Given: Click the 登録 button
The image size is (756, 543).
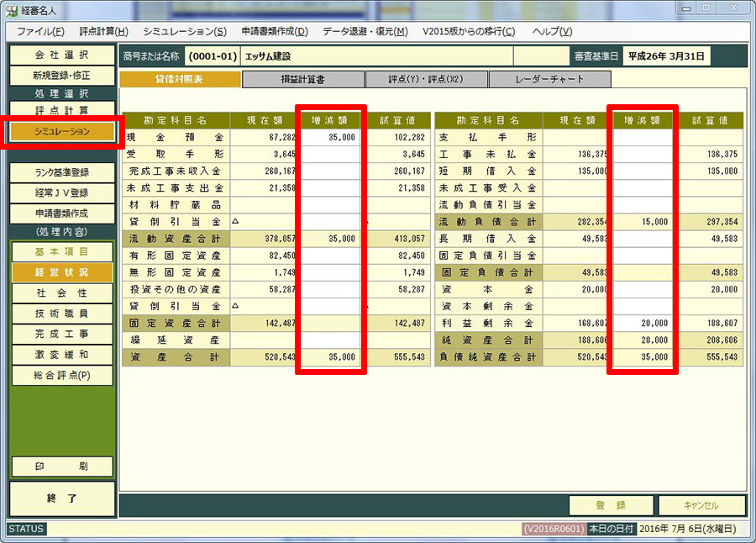Looking at the screenshot, I should tap(611, 505).
